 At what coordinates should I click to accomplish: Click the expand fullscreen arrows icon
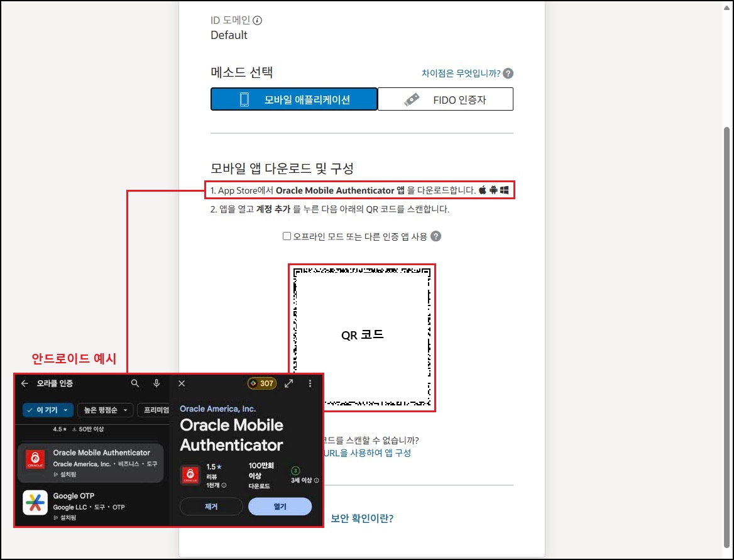tap(289, 383)
